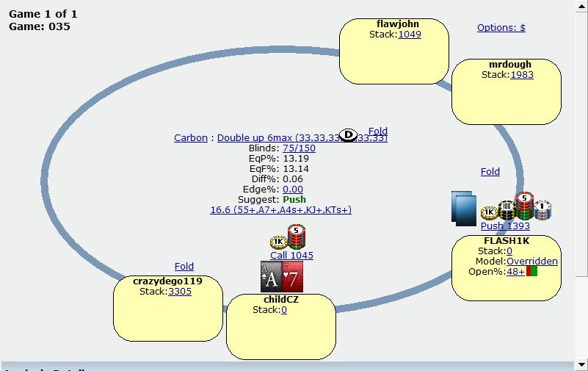This screenshot has height=371, width=588.
Task: Edit FLASH1K's stack value 0
Action: tap(509, 251)
